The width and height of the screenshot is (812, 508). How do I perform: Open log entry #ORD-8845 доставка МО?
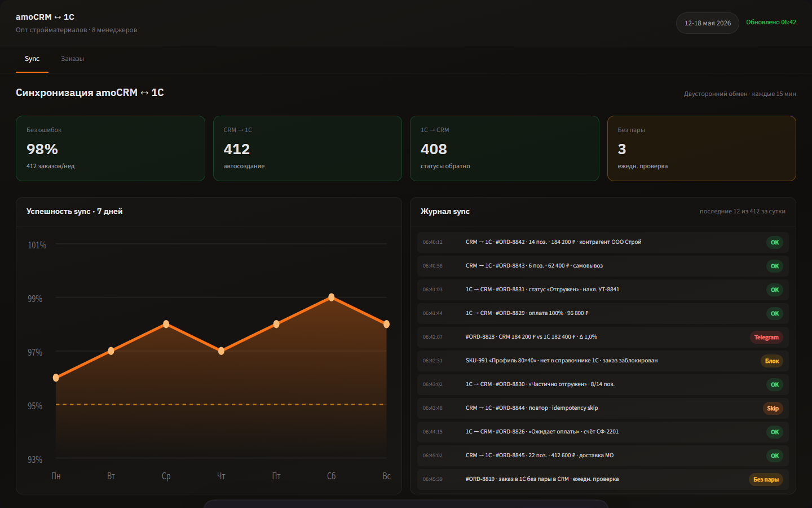[603, 456]
